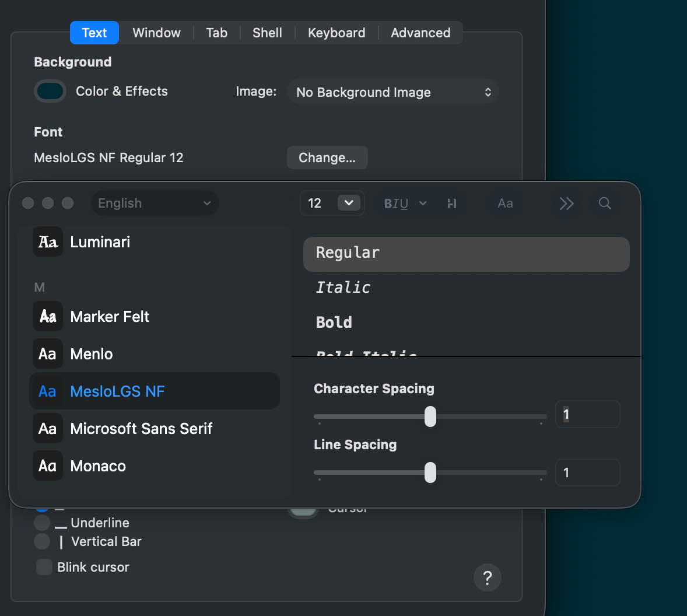
Task: Switch to the Tab settings tab
Action: [x=217, y=33]
